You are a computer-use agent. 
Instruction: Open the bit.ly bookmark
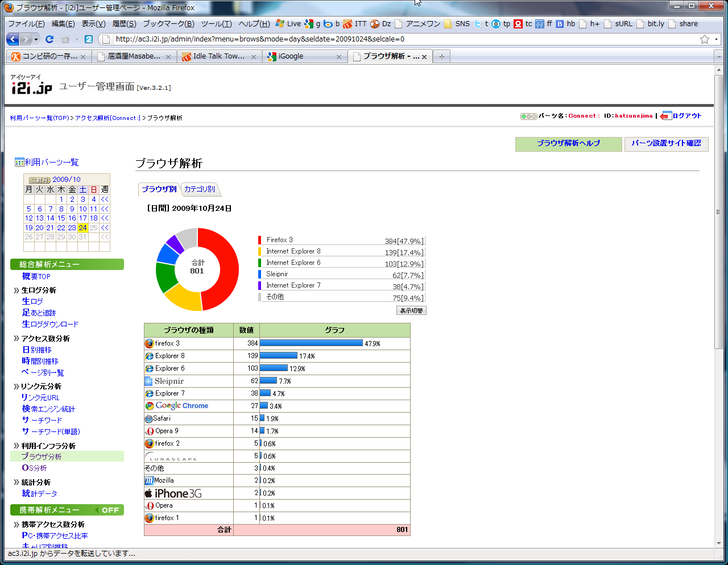pos(651,23)
